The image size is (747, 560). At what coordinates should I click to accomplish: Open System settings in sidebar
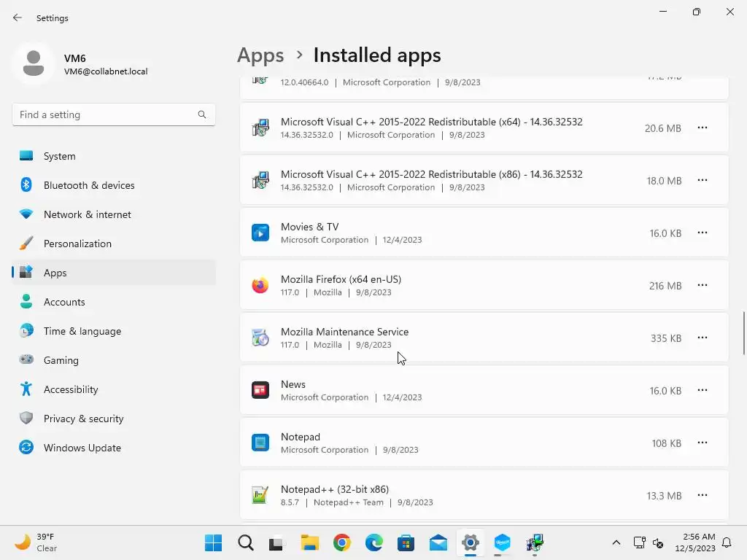(x=113, y=156)
